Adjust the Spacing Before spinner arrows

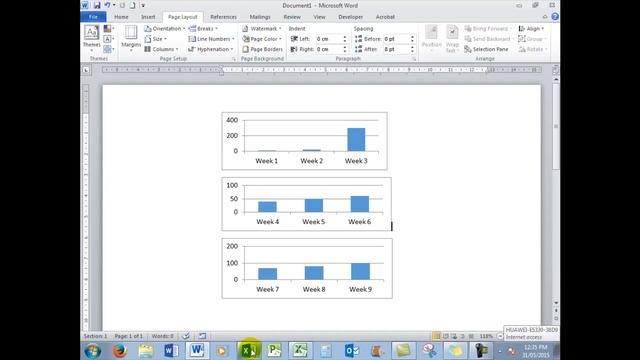(x=412, y=39)
